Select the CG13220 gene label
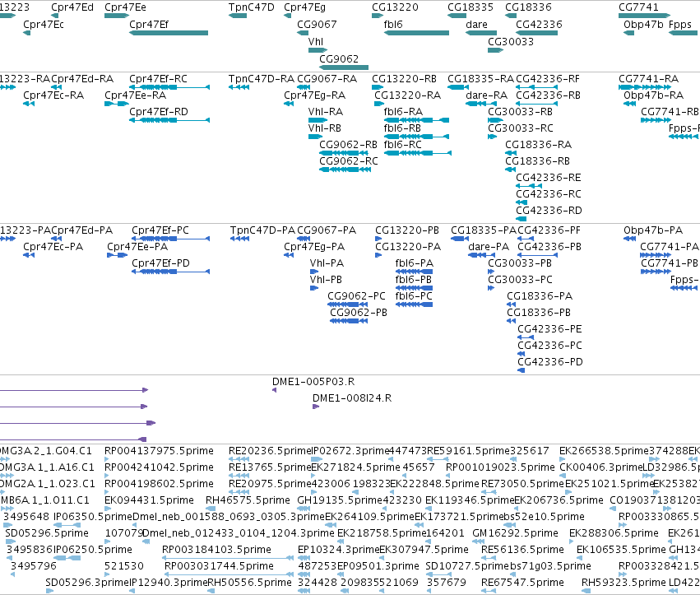This screenshot has width=700, height=595. click(x=395, y=7)
